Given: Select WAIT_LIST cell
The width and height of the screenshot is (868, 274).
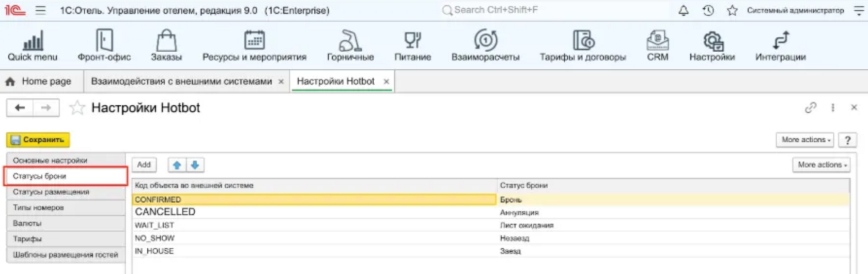Looking at the screenshot, I should (x=314, y=225).
